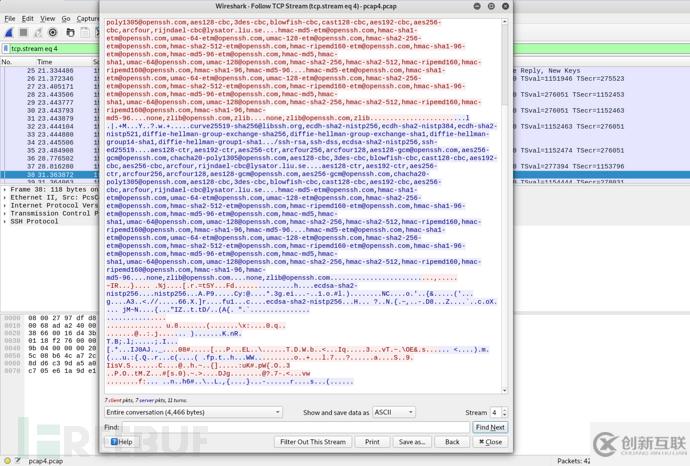Click the Filter Out This Stream button

tap(313, 441)
